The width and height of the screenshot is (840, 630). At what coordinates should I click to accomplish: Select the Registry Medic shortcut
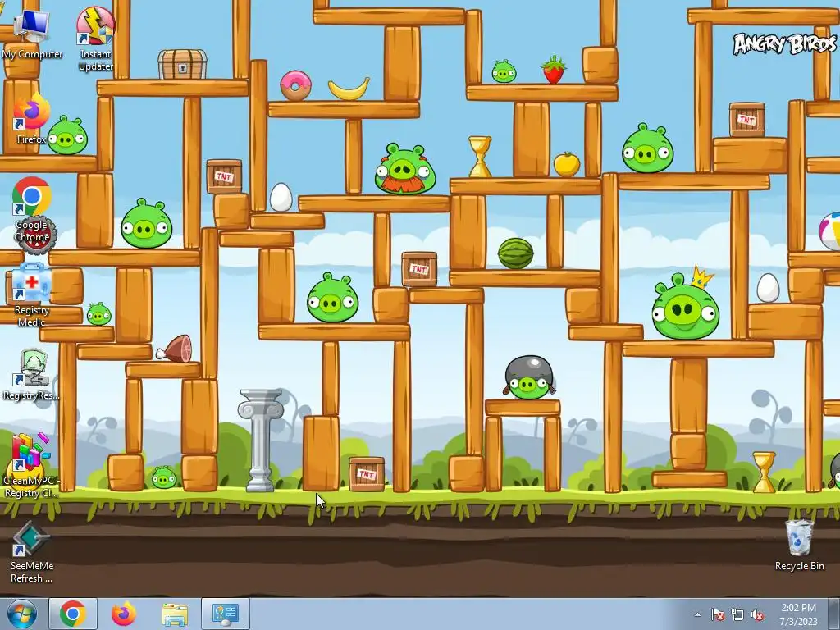point(32,295)
